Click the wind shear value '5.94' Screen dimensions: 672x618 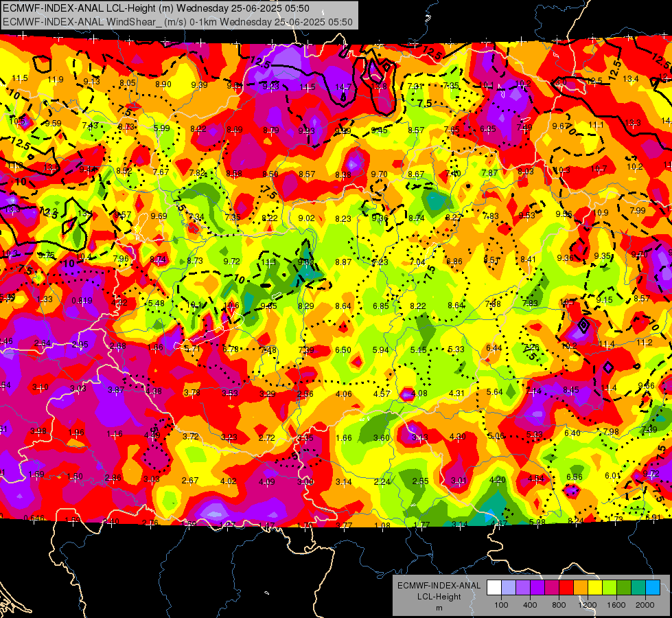coord(380,350)
